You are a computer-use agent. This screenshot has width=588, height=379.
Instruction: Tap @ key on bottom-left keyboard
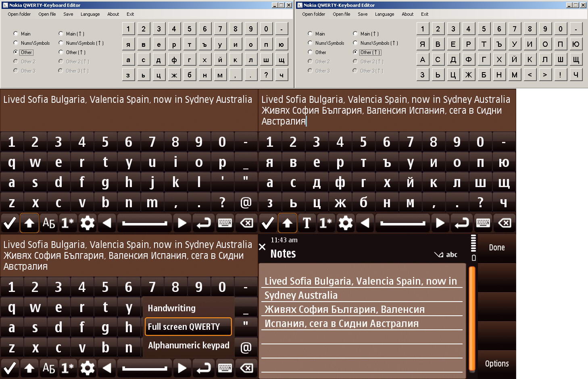[x=246, y=348]
